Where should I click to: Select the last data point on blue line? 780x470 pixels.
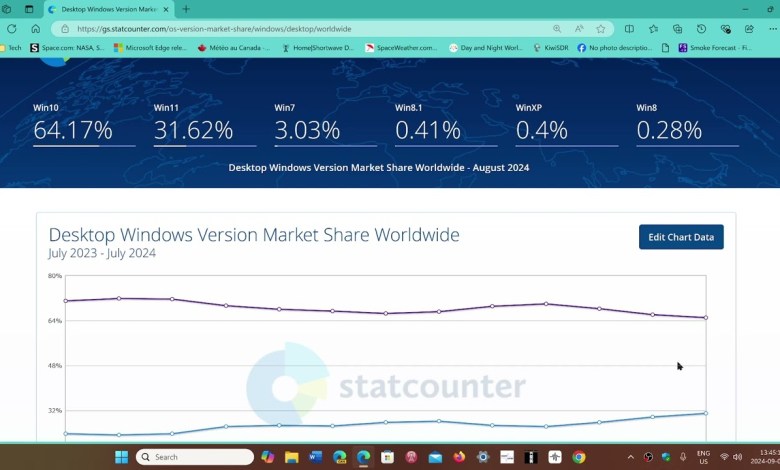(x=705, y=413)
